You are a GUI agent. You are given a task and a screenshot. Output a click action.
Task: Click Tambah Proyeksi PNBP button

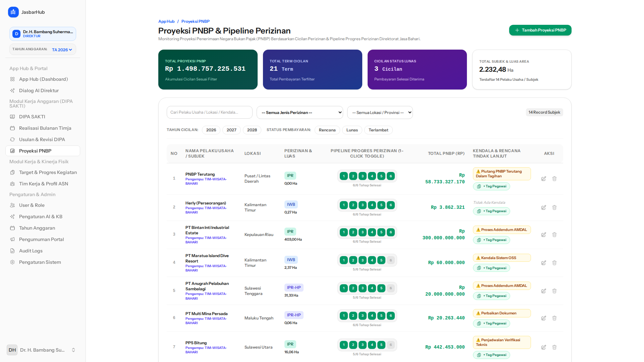[x=540, y=30]
